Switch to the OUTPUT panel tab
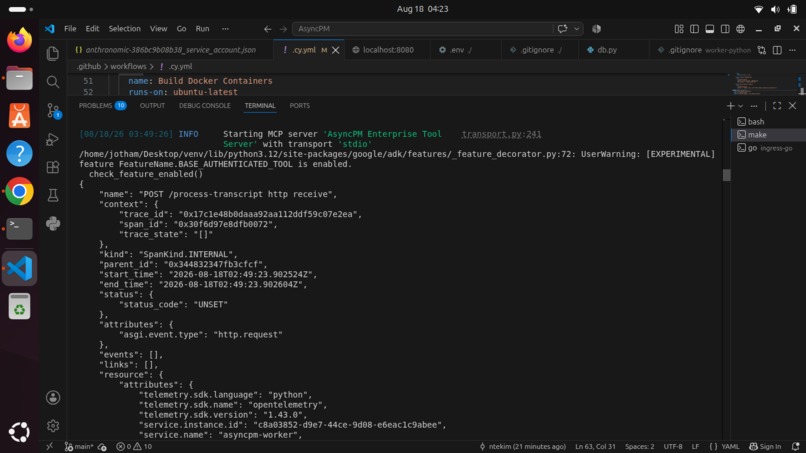 152,105
